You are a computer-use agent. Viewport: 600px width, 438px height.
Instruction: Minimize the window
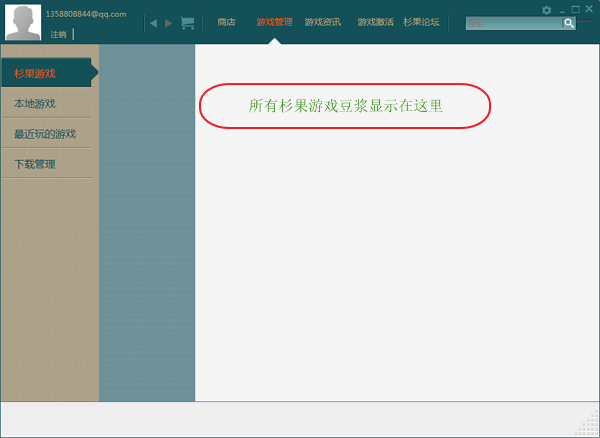pyautogui.click(x=562, y=11)
